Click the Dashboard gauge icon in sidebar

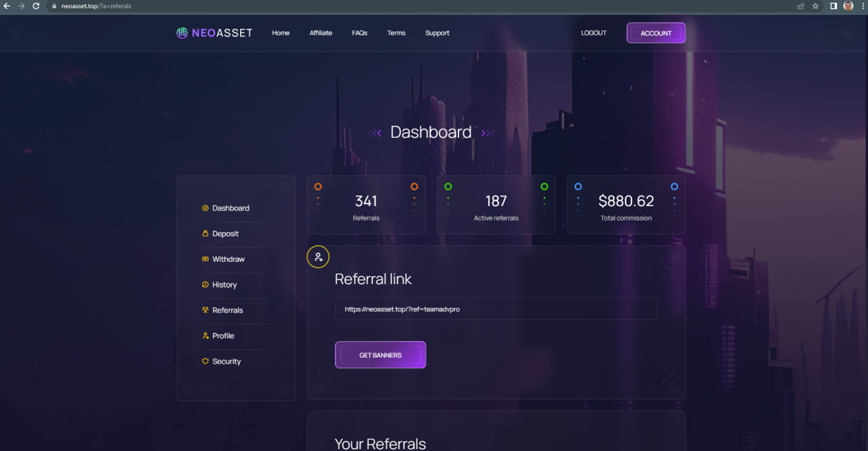205,208
